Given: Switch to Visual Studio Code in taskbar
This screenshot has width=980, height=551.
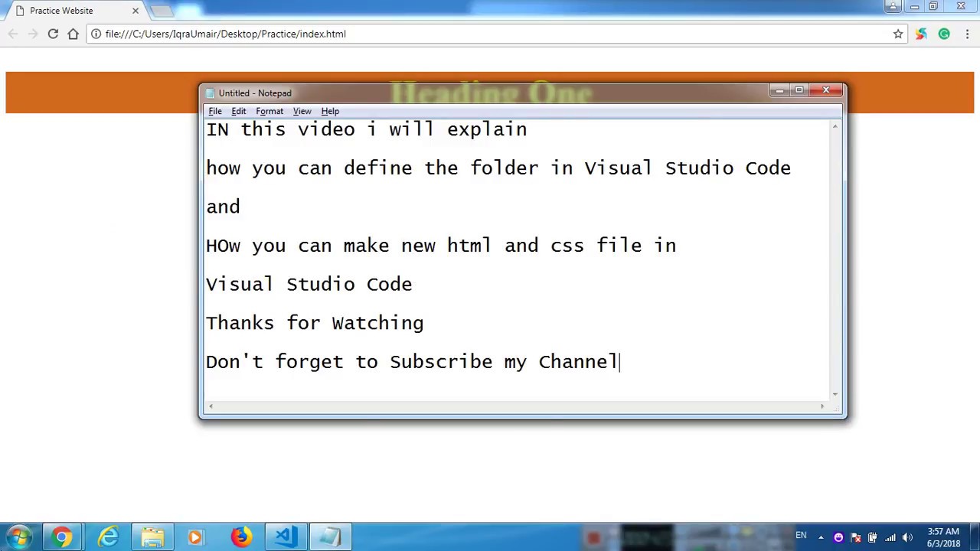Looking at the screenshot, I should coord(286,537).
